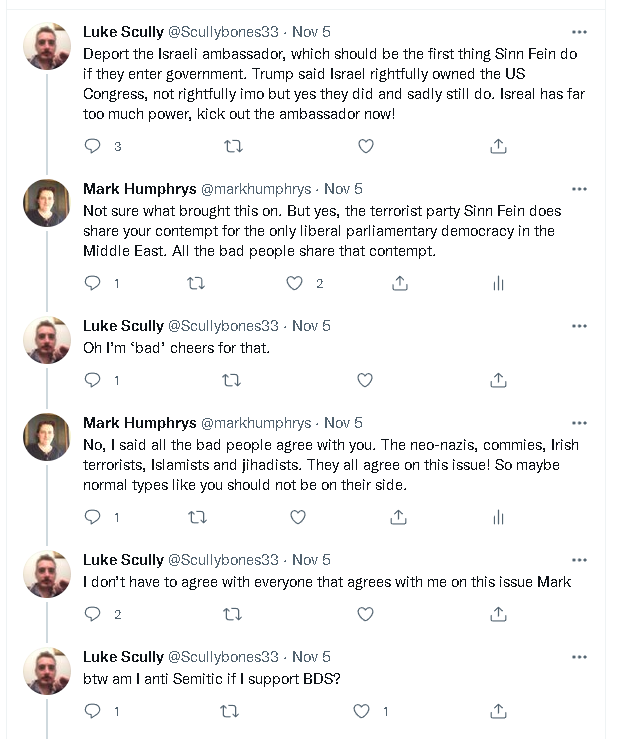Viewport: 629px width, 739px height.
Task: Like Mark Humphrys' 'Not sure what brought this on' tweet
Action: tap(295, 283)
